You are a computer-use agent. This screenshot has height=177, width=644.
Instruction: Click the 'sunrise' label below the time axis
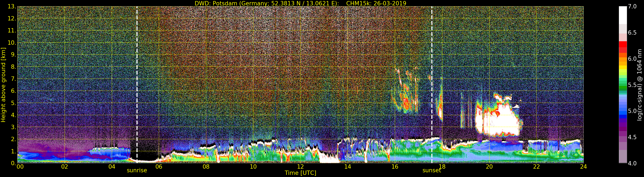[x=137, y=170]
